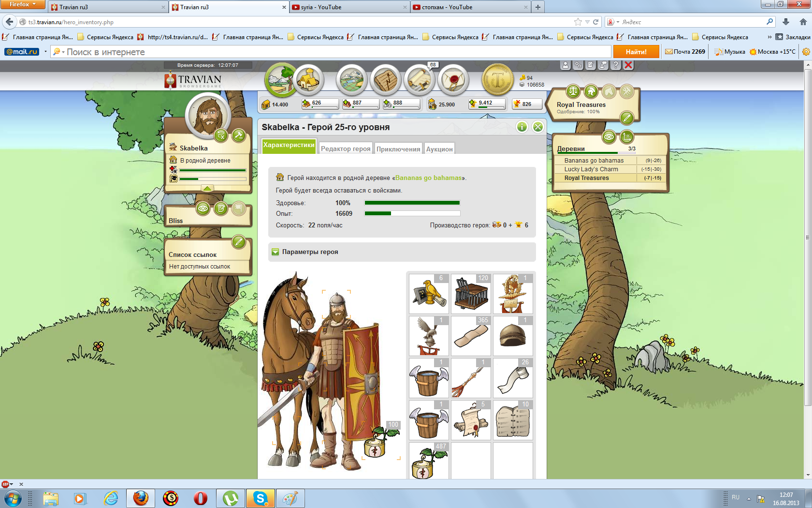Click the crop 9.412 resource bar
This screenshot has width=812, height=508.
(487, 104)
